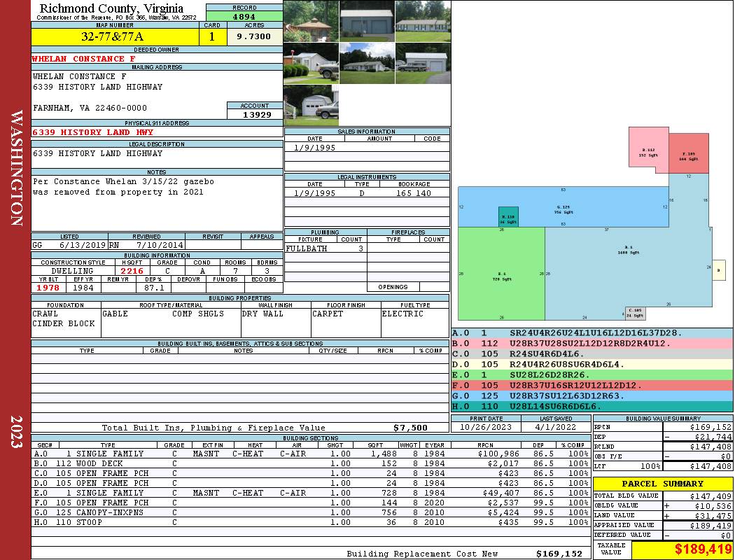
Task: Click floor finish CARPET
Action: coord(327,314)
